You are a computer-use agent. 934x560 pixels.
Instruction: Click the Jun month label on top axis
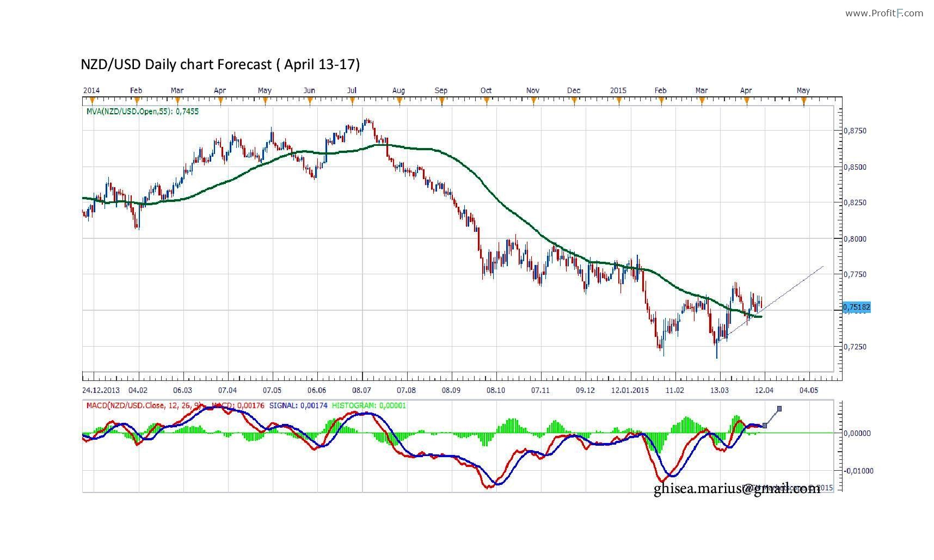click(310, 90)
